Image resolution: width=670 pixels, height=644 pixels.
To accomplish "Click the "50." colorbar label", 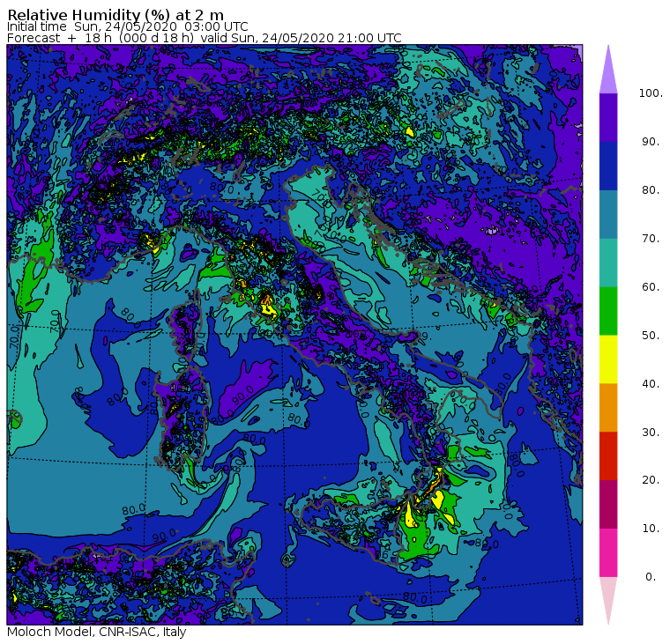I will coord(651,336).
